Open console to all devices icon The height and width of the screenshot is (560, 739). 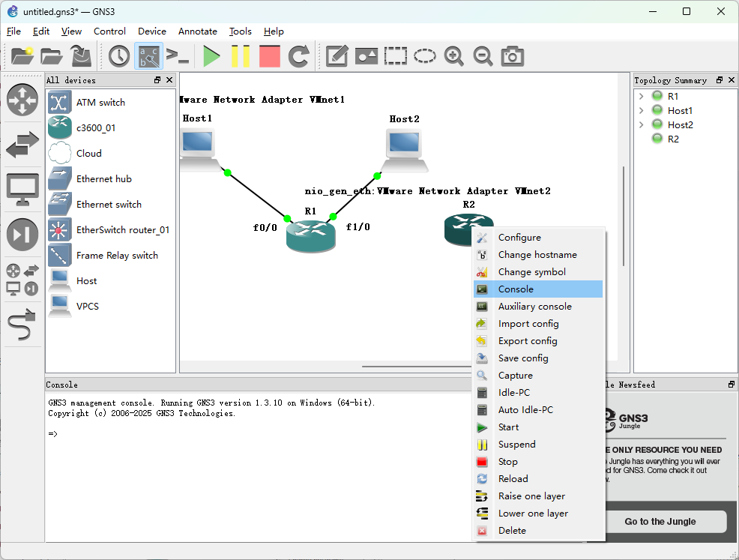coord(178,56)
